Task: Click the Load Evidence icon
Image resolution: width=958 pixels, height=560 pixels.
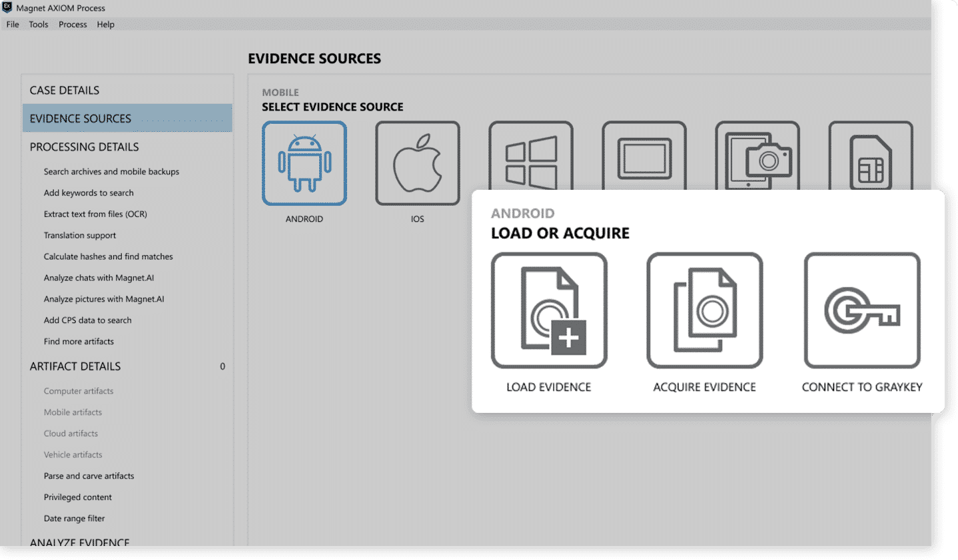Action: pyautogui.click(x=548, y=310)
